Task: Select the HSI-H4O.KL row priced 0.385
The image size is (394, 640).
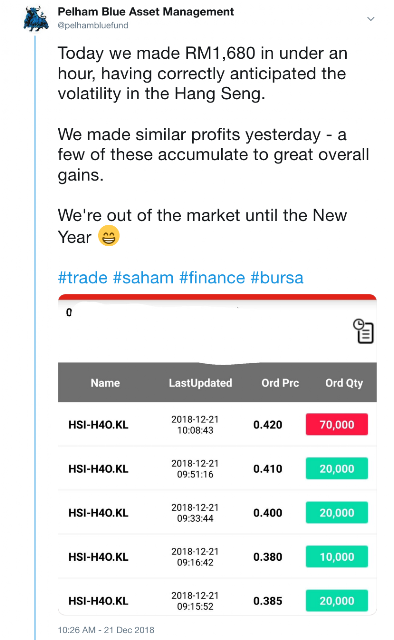Action: pyautogui.click(x=217, y=599)
